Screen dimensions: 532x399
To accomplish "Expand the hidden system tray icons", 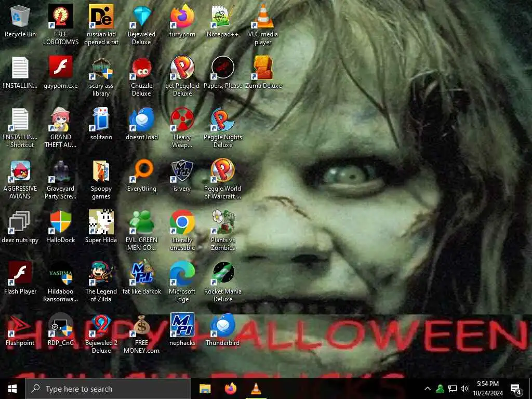I will [x=428, y=389].
